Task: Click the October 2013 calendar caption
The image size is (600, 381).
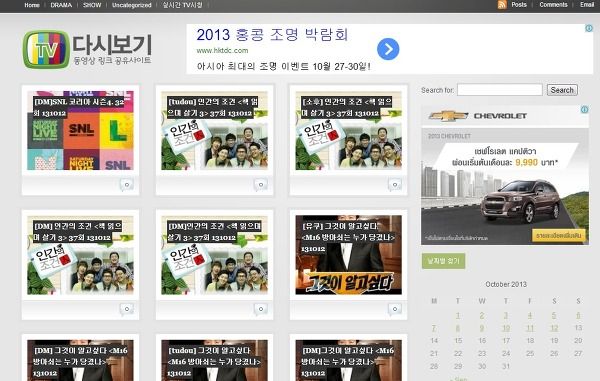Action: 506,284
